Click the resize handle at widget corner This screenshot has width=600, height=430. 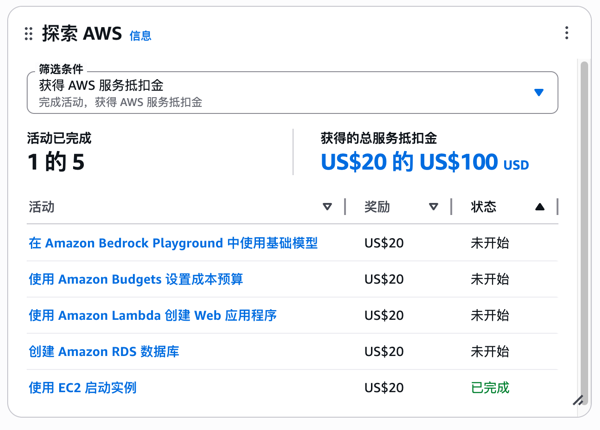click(x=578, y=400)
